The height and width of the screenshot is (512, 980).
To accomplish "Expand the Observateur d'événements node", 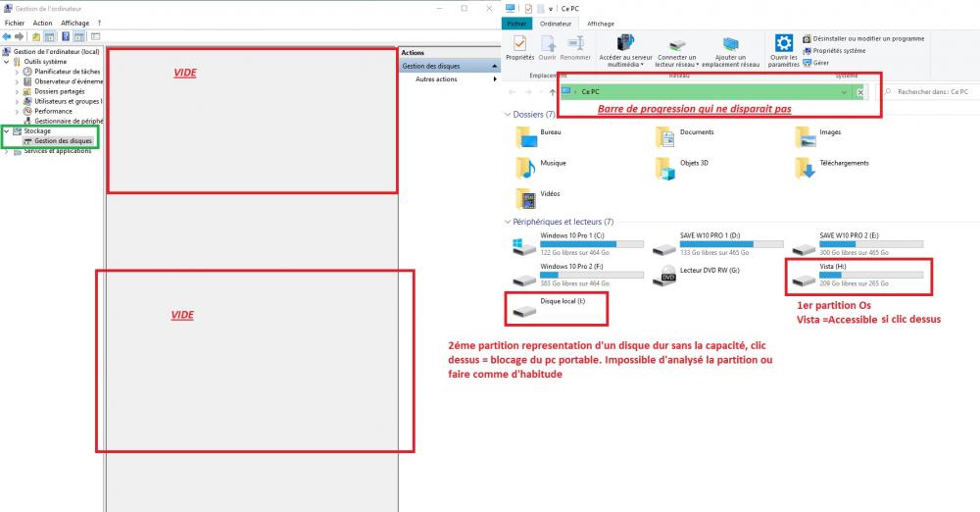I will coord(17,81).
